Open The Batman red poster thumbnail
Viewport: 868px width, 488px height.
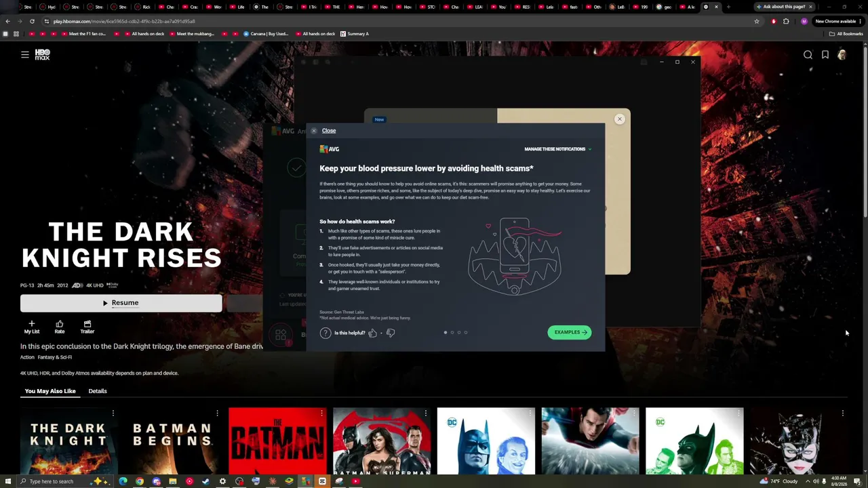pyautogui.click(x=277, y=441)
